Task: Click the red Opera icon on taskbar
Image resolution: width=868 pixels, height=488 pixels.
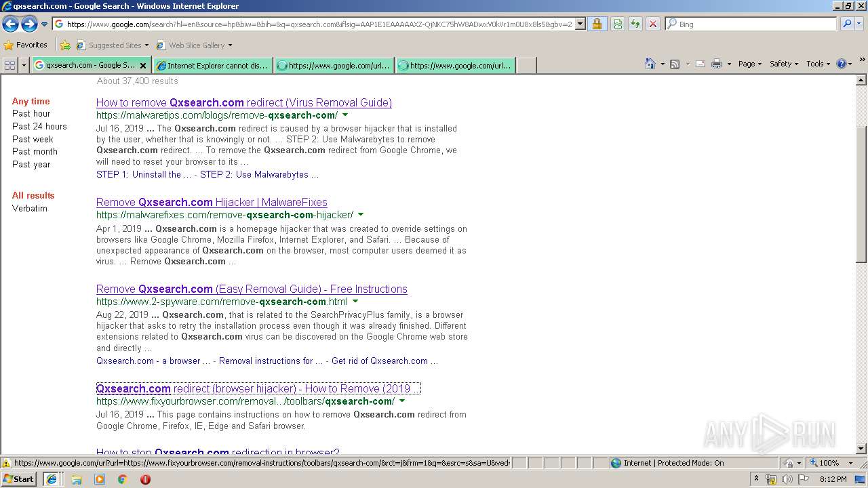Action: click(x=145, y=479)
